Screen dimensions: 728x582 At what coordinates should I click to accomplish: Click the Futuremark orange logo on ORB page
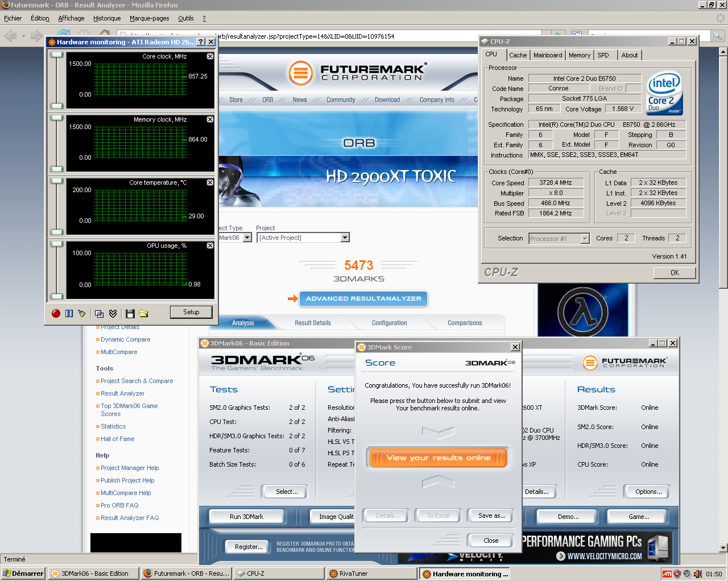pos(300,73)
